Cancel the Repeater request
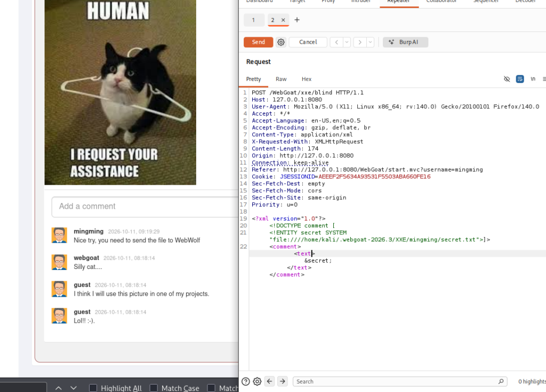Screen dimensions: 546x392 (x=308, y=42)
